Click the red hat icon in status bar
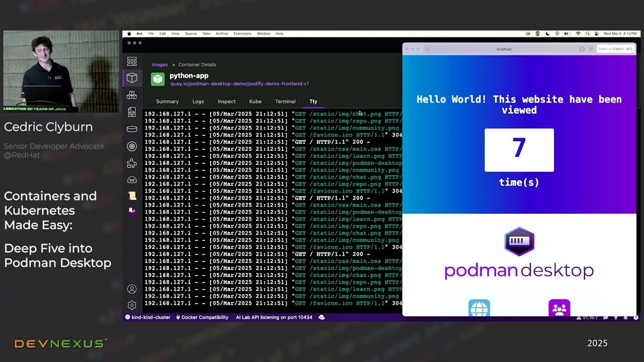This screenshot has height=362, width=644. [322, 317]
